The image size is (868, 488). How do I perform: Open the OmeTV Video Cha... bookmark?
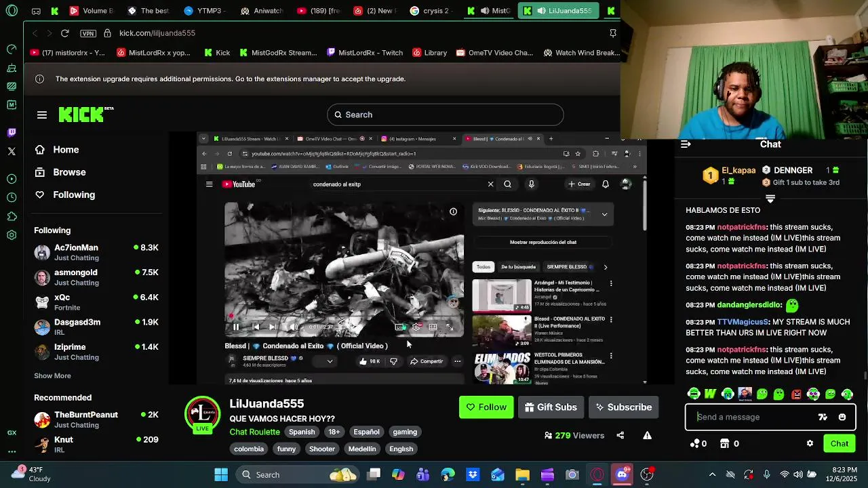click(x=494, y=53)
